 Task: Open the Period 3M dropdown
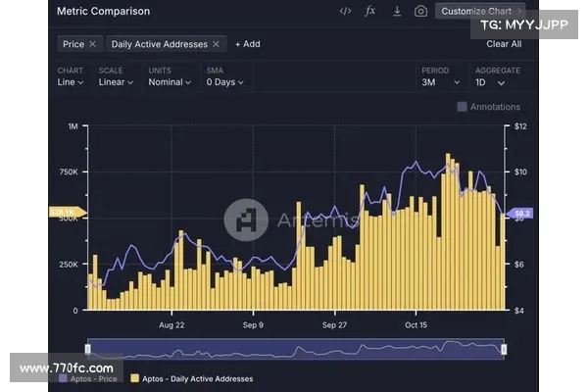pos(441,82)
